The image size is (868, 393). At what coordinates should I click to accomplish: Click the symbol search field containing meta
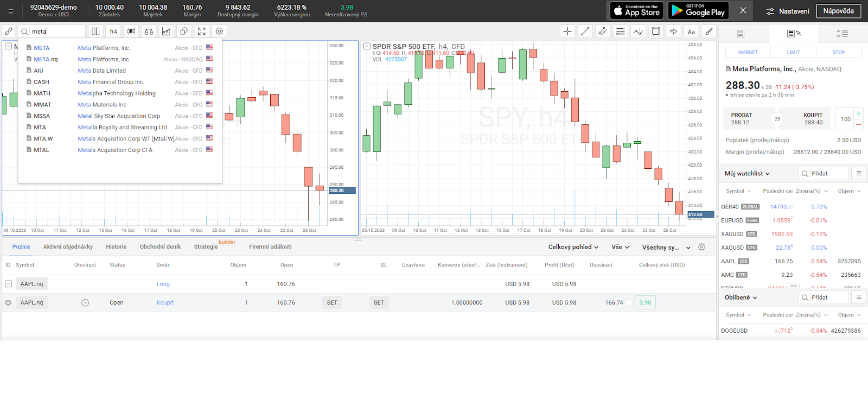coord(52,31)
